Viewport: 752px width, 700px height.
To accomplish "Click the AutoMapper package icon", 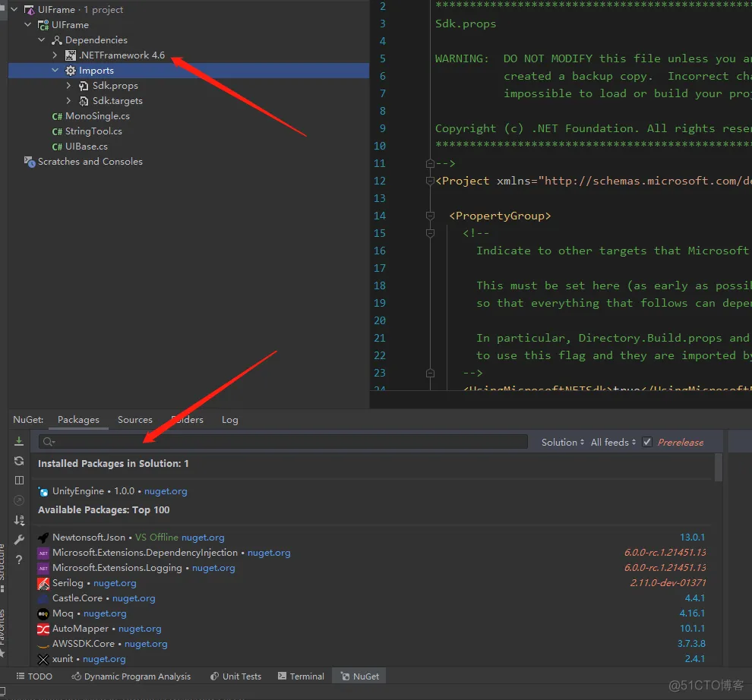I will point(43,629).
